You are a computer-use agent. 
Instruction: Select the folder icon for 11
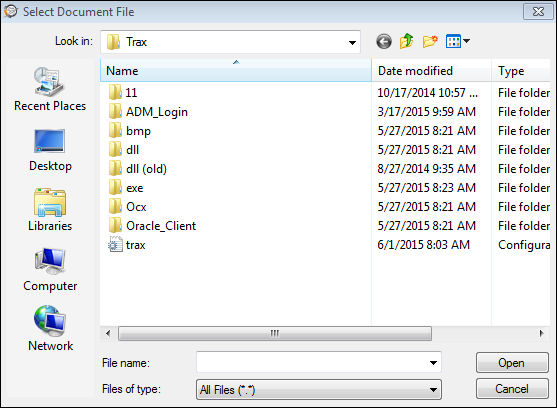(115, 93)
